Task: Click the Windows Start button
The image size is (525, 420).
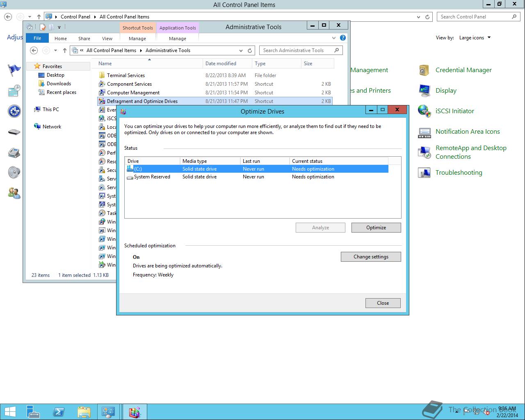Action: click(x=10, y=412)
